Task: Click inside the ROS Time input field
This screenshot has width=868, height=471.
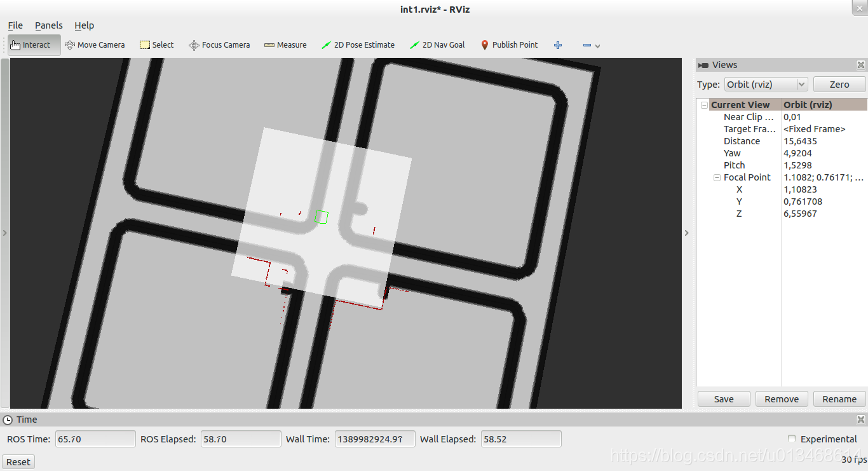Action: point(95,439)
